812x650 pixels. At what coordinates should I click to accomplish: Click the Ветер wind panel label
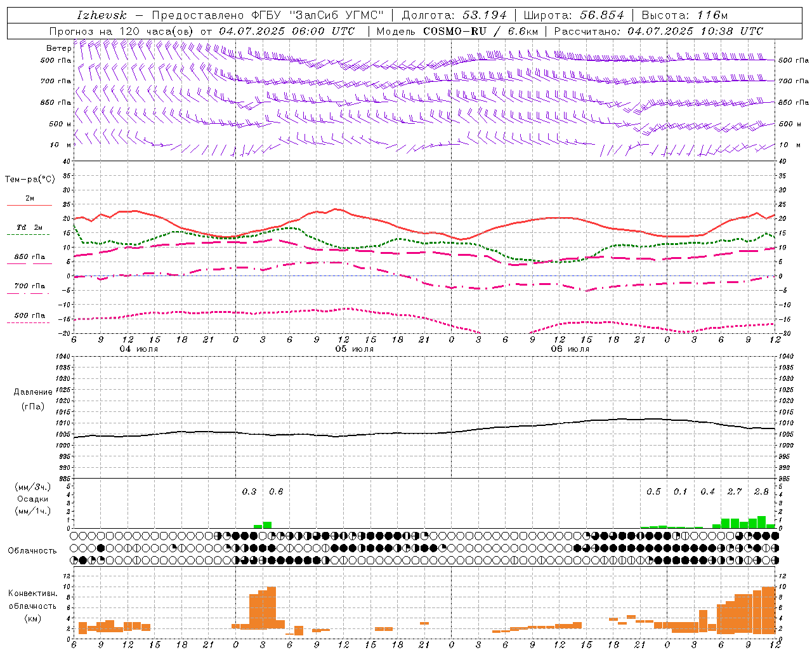pyautogui.click(x=58, y=48)
